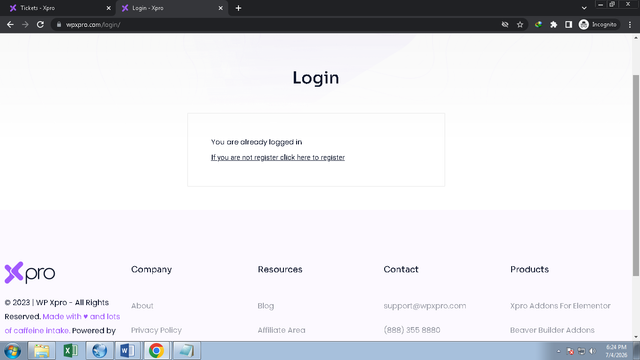Viewport: 640px width, 360px height.
Task: Click the scrollbar down arrow
Action: (x=636, y=337)
